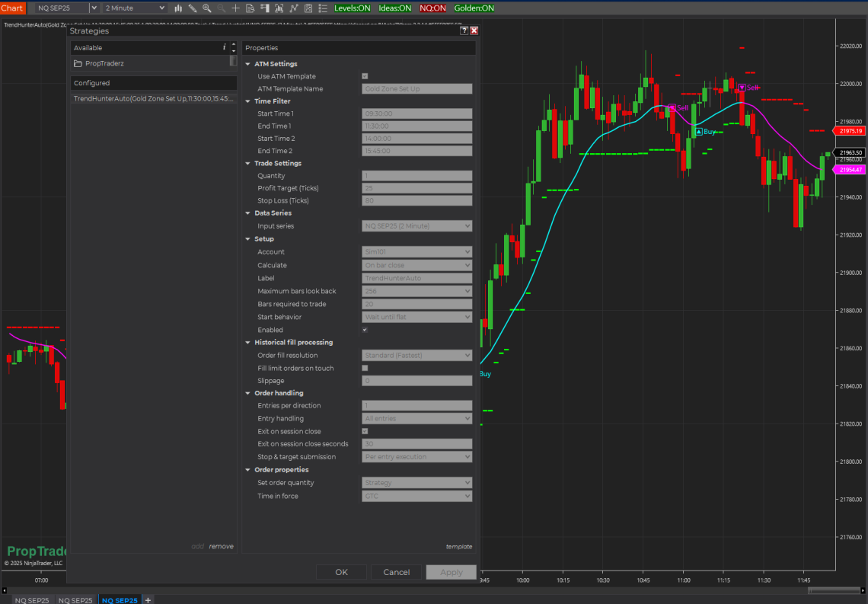Click the Strategies dialog help question icon
The height and width of the screenshot is (604, 868).
coord(464,30)
